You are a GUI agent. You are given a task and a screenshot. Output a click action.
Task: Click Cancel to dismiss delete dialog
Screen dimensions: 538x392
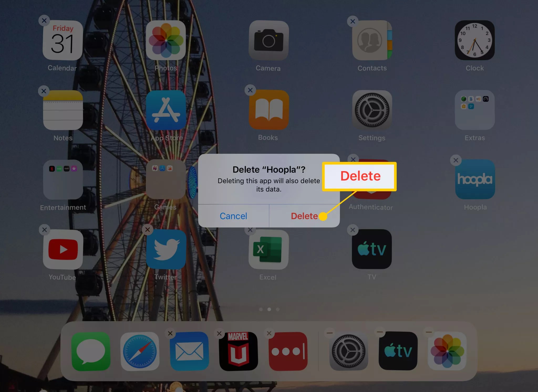pyautogui.click(x=233, y=216)
